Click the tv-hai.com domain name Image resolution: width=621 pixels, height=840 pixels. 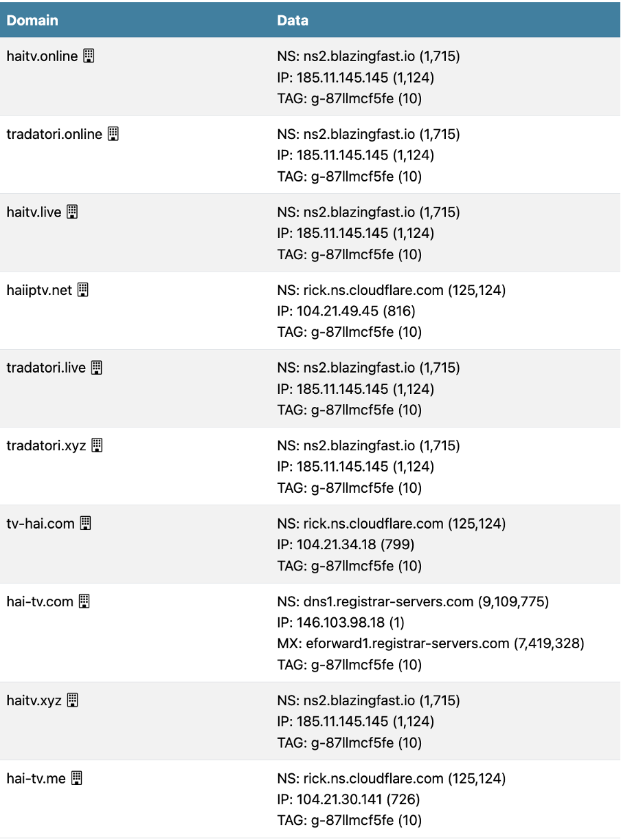[x=41, y=523]
